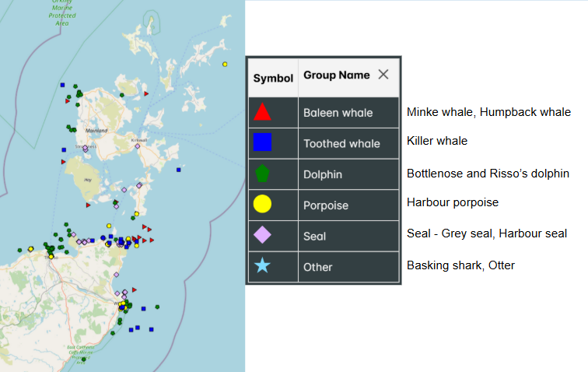Choose the Dolphin legend entry label
The height and width of the screenshot is (372, 588).
point(322,174)
